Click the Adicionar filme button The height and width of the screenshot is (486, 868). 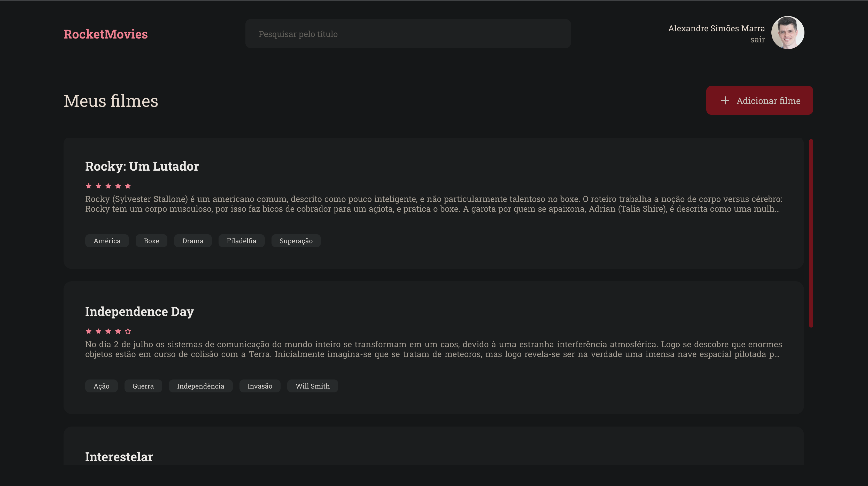click(x=759, y=100)
